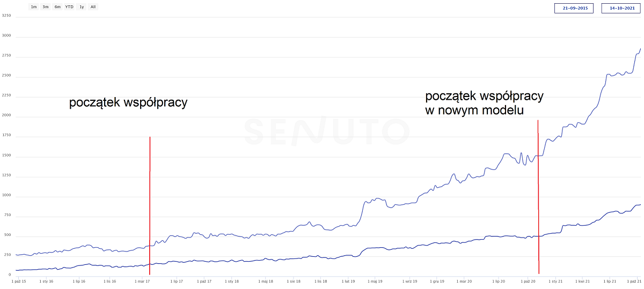Click the SENUTO watermark logo
The height and width of the screenshot is (289, 644).
pyautogui.click(x=326, y=131)
